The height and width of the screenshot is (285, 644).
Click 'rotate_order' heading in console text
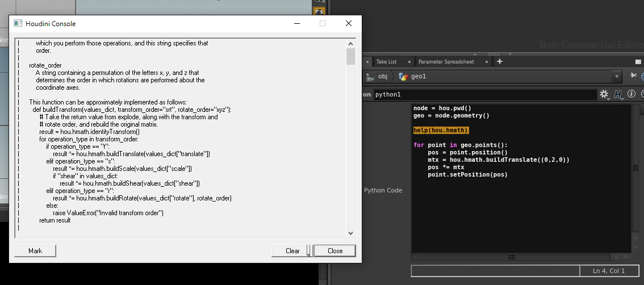click(x=45, y=65)
